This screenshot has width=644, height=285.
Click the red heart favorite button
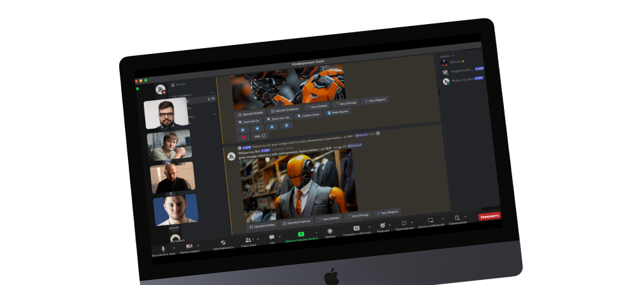[x=243, y=137]
